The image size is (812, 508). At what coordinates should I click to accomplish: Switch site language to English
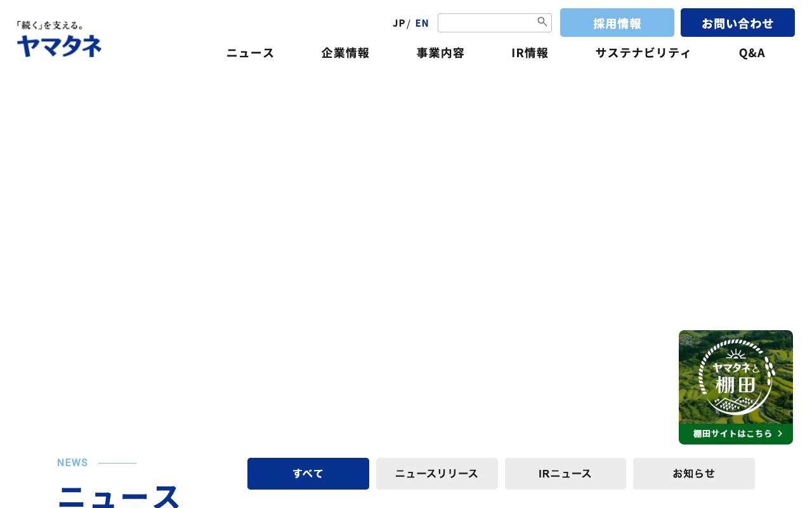point(422,23)
